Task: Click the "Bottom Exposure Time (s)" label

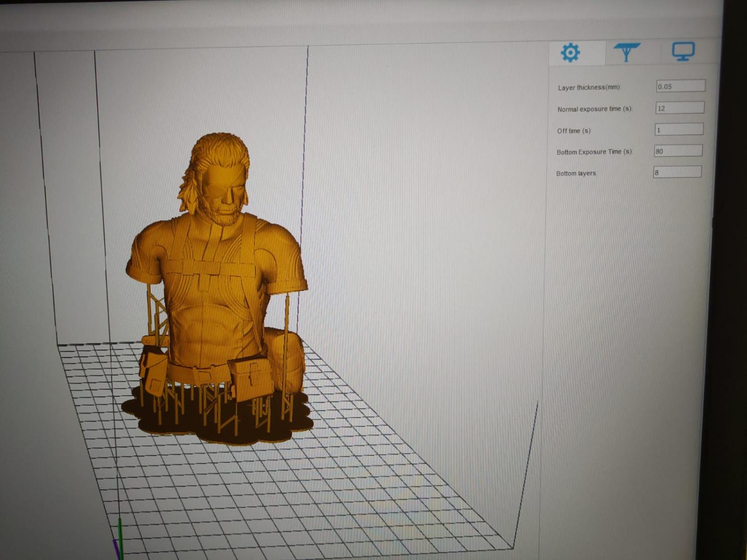Action: [594, 152]
